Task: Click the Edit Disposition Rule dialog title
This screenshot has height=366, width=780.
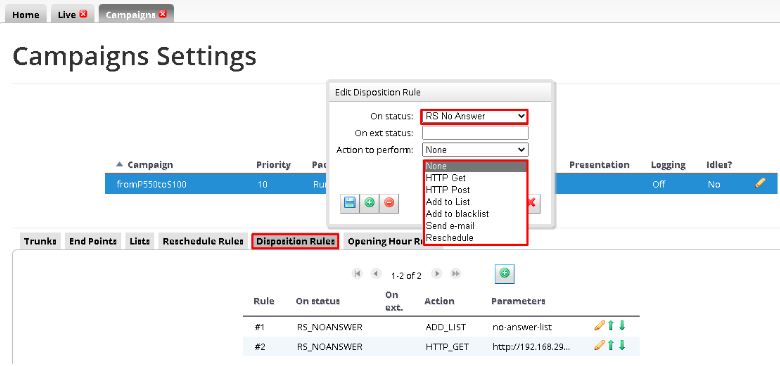Action: pyautogui.click(x=378, y=92)
